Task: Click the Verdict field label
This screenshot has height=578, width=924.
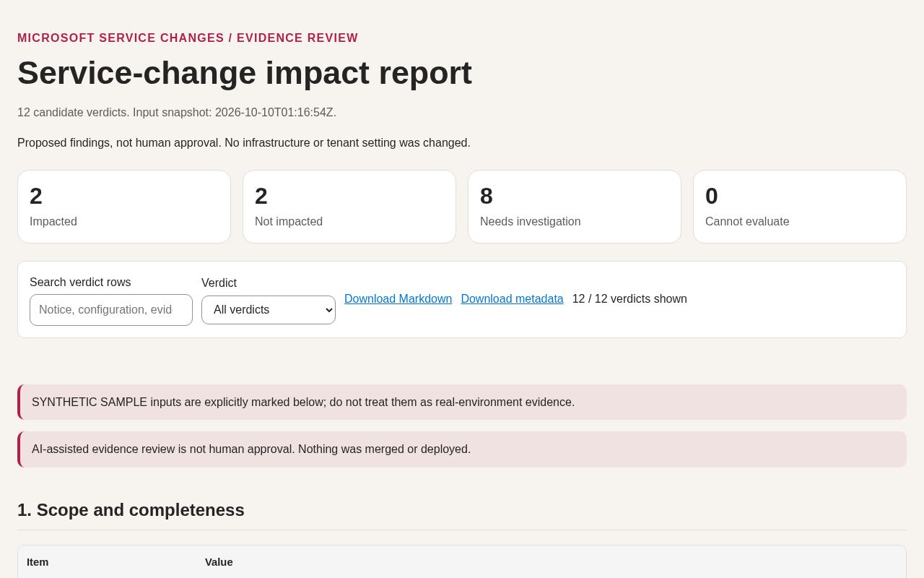Action: (x=219, y=283)
